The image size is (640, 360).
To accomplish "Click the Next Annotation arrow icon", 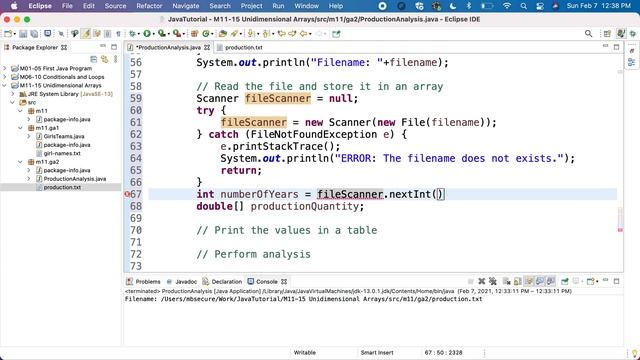I will click(251, 34).
